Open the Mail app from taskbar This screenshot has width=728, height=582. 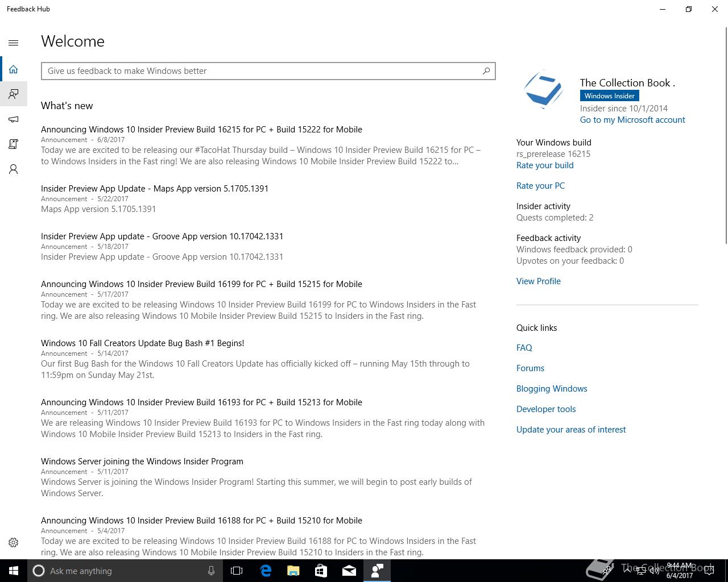click(x=349, y=571)
